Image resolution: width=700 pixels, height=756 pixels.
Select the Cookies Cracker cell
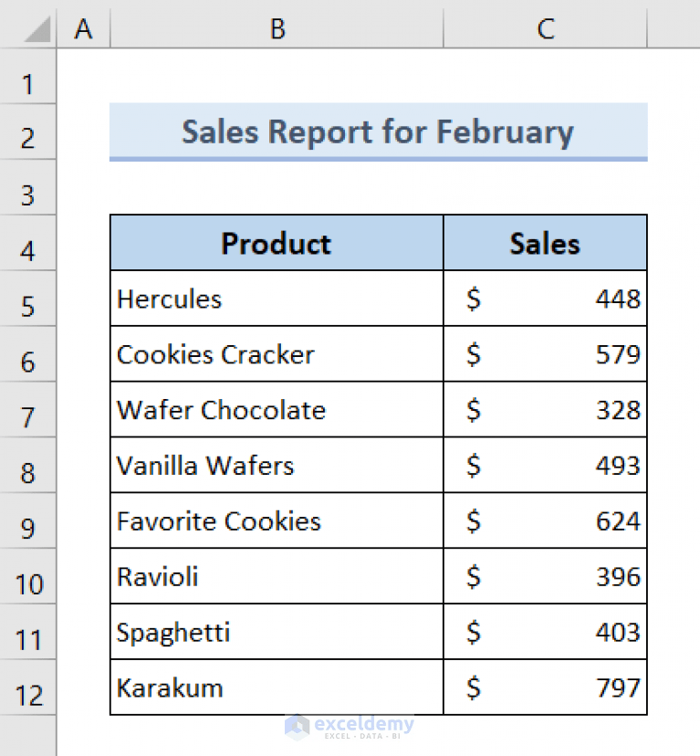tap(277, 354)
